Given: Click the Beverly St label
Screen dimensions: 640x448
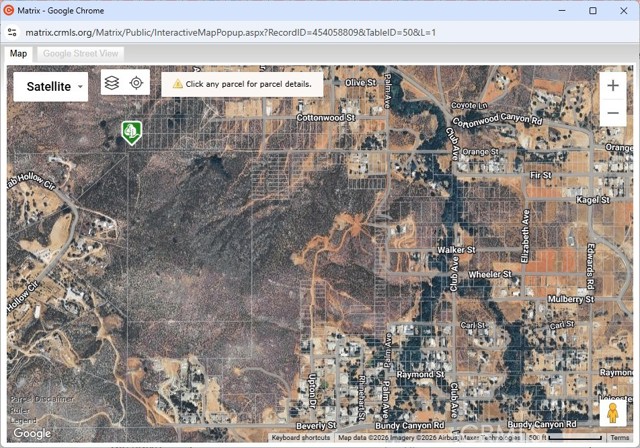Looking at the screenshot, I should [x=316, y=426].
